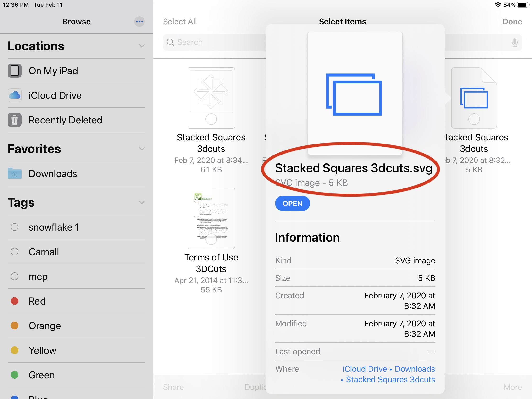Open the iCloud Drive cloud icon
The height and width of the screenshot is (399, 532).
pos(14,95)
